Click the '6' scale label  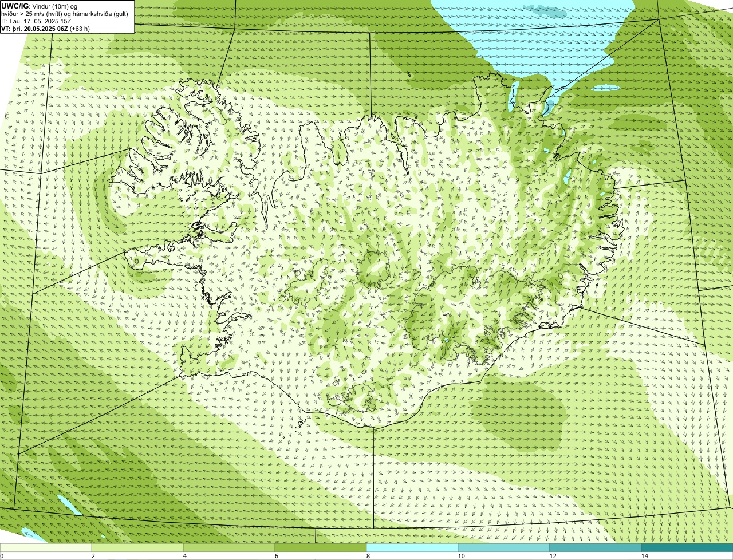(276, 556)
